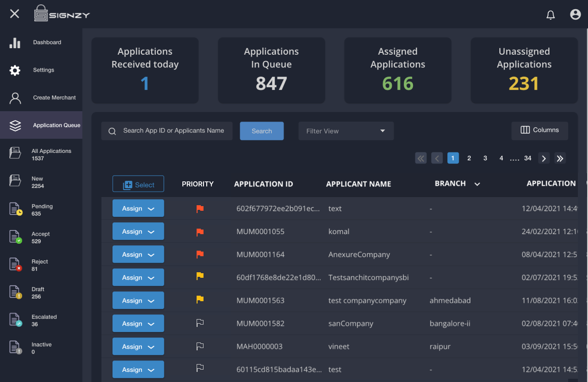
Task: Click the All Applications folder icon
Action: click(15, 153)
